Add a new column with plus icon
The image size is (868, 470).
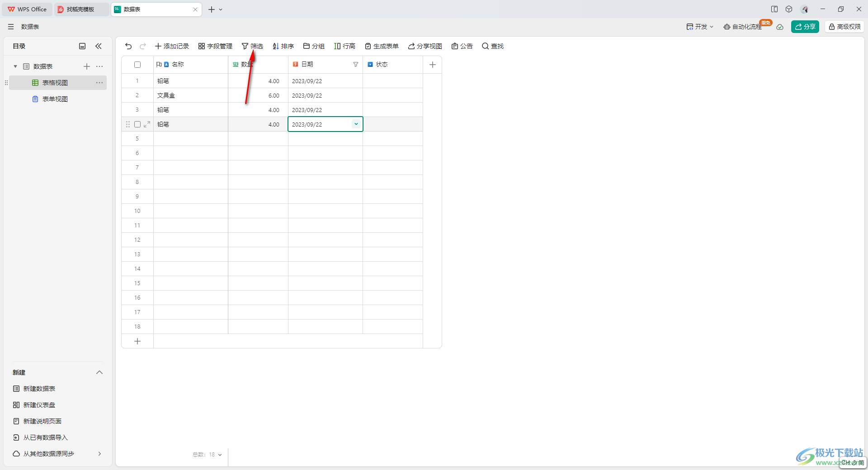click(x=433, y=65)
